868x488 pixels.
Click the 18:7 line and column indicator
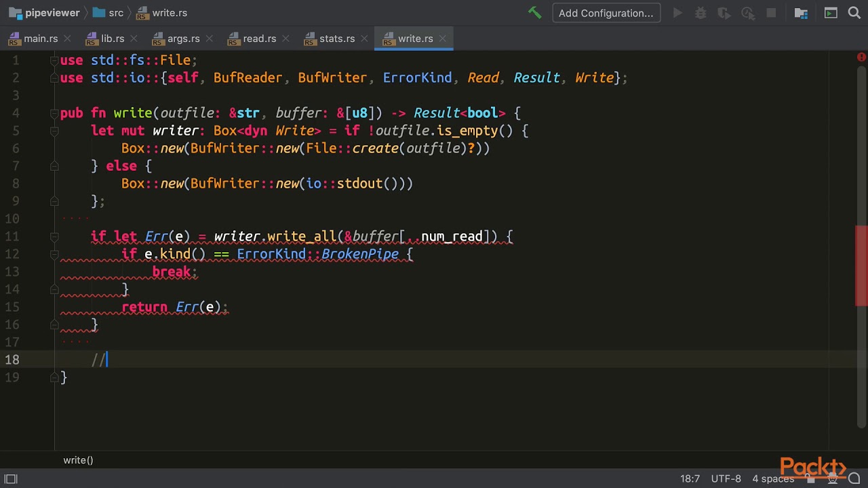(x=690, y=479)
